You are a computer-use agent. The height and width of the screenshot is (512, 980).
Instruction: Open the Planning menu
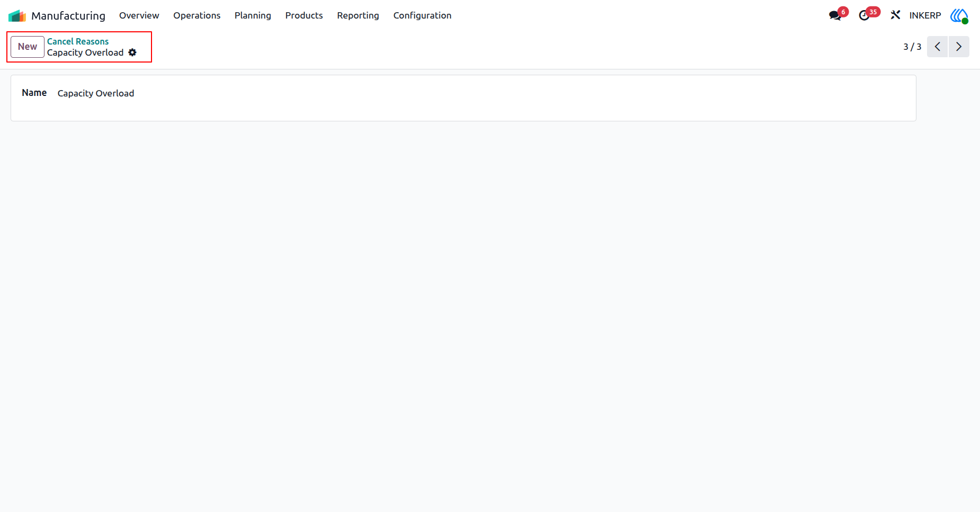click(253, 15)
